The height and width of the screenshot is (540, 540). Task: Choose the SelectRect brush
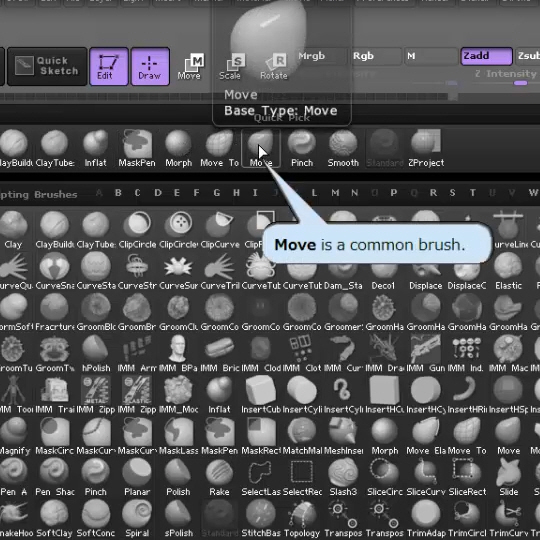302,478
